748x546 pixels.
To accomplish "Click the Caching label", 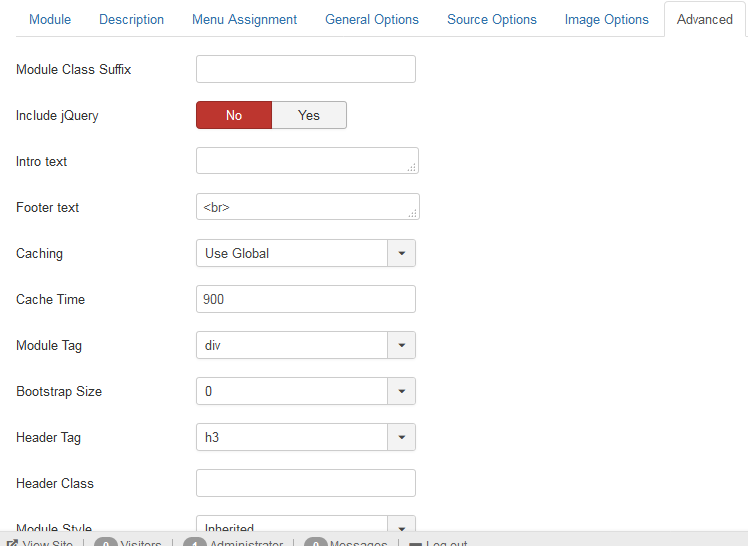I will pyautogui.click(x=40, y=253).
